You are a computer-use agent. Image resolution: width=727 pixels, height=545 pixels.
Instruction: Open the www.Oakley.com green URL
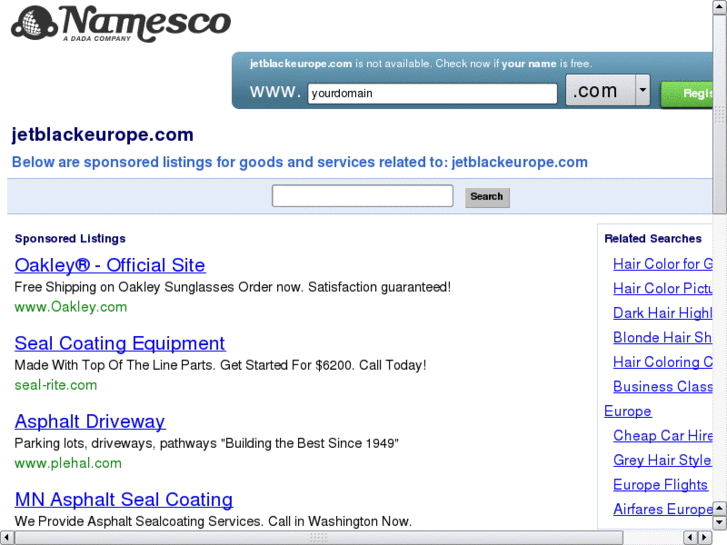pos(70,307)
